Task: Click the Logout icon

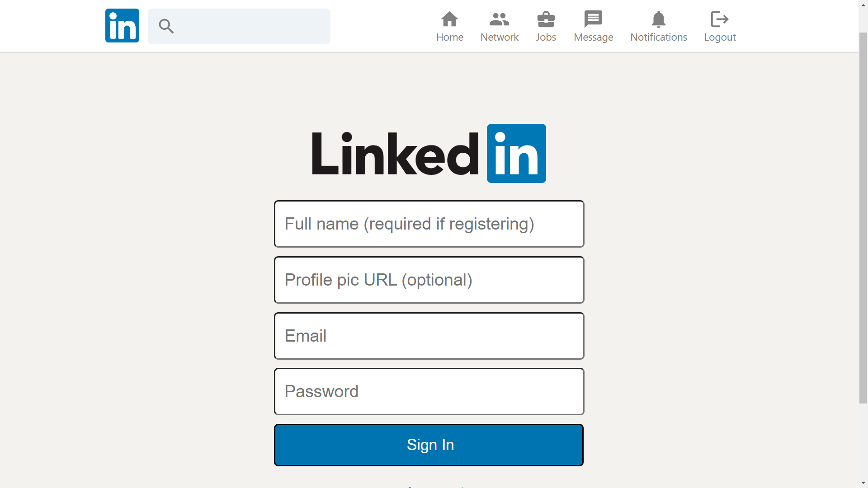Action: (x=720, y=19)
